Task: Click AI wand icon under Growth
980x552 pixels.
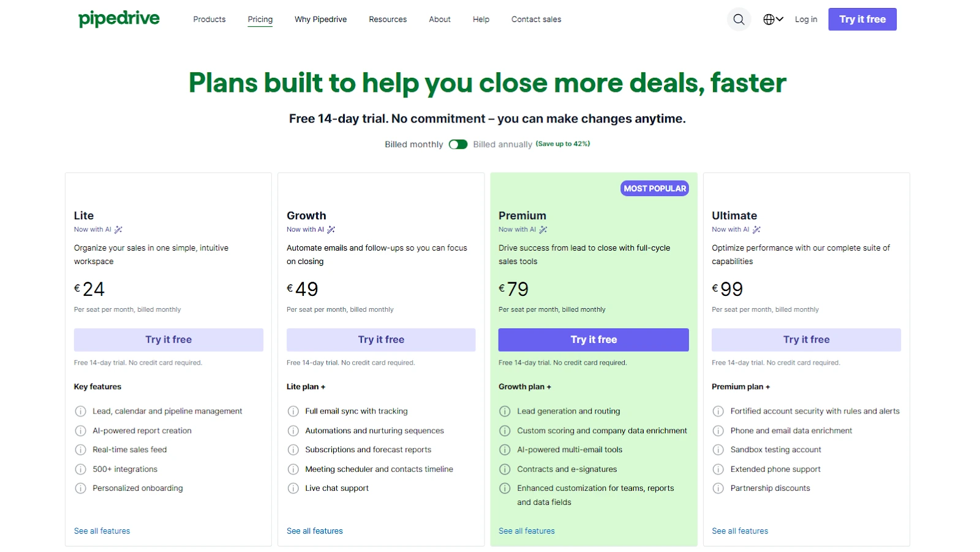Action: pyautogui.click(x=331, y=230)
